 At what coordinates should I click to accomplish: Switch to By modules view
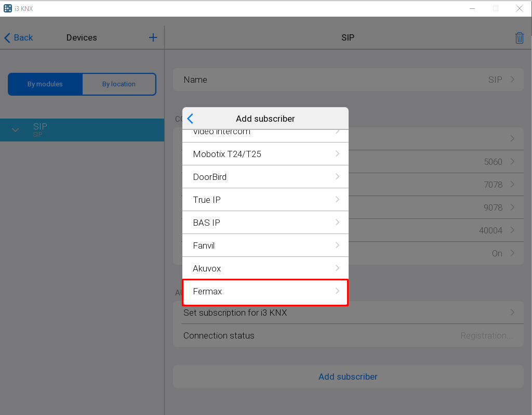point(45,84)
